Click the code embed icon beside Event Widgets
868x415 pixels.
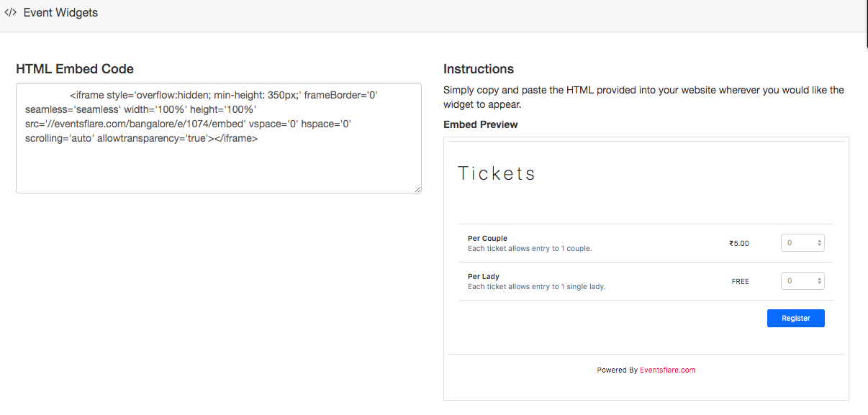tap(10, 12)
